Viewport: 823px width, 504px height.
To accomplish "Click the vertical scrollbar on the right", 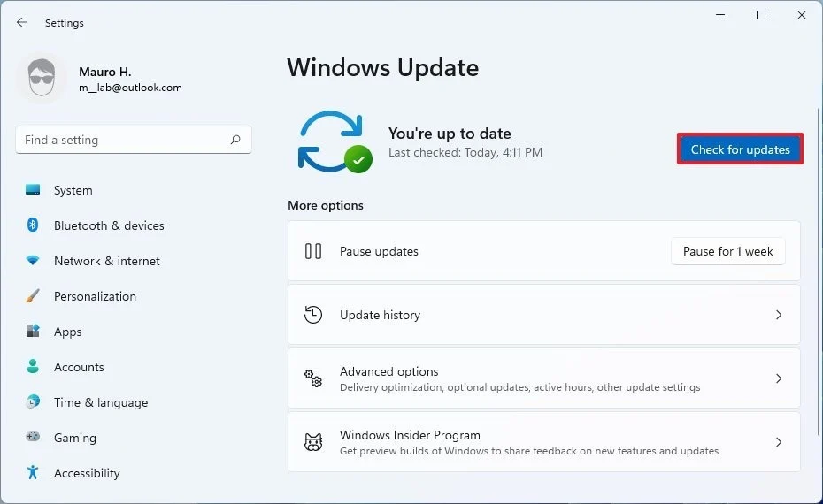I will click(x=819, y=271).
